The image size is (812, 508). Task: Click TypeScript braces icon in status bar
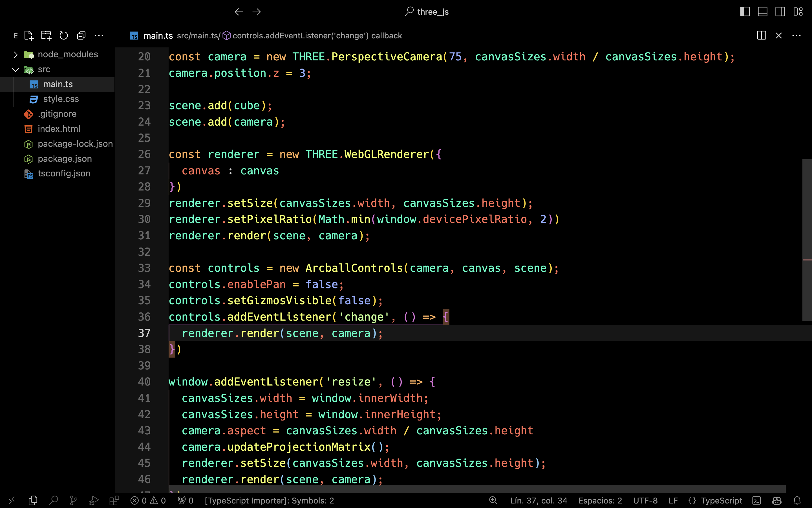[x=692, y=501]
